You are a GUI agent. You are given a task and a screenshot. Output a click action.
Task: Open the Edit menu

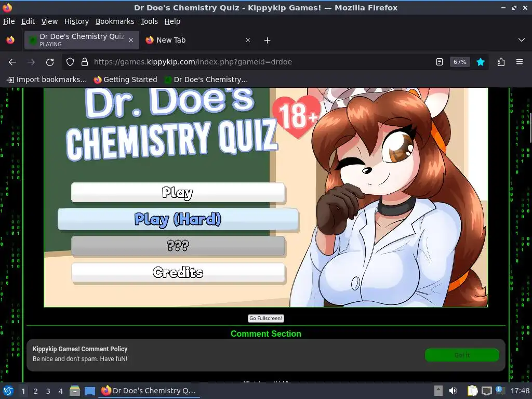[x=28, y=21]
